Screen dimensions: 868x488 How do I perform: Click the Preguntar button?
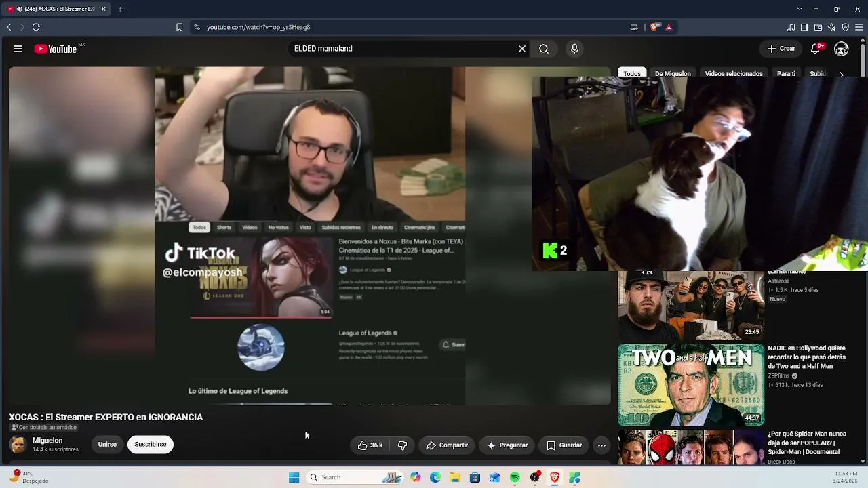(x=507, y=445)
